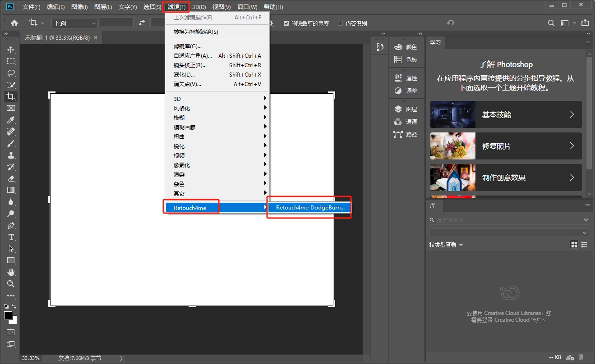The height and width of the screenshot is (364, 595).
Task: Click the cloud sync status icon
Action: coord(570,357)
